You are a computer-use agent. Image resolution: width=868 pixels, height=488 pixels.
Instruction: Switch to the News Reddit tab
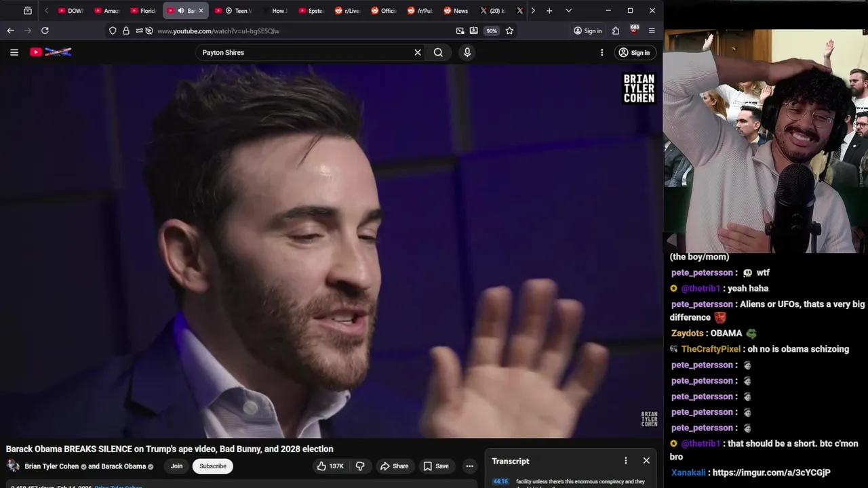coord(456,11)
